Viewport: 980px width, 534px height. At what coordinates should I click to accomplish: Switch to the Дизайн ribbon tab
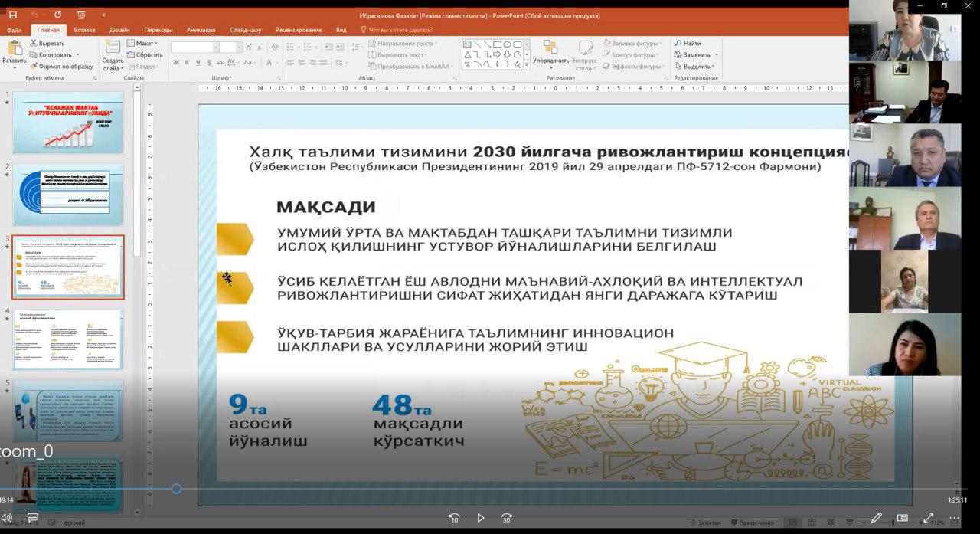pos(119,30)
